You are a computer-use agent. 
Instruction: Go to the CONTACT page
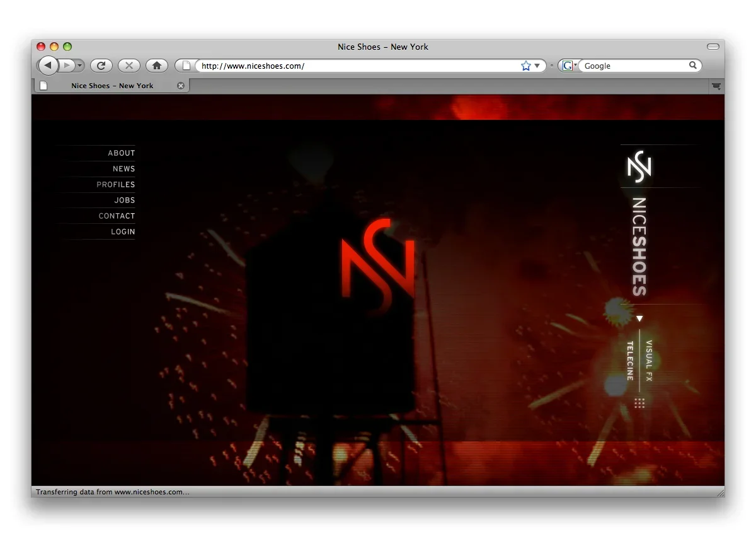pos(117,216)
